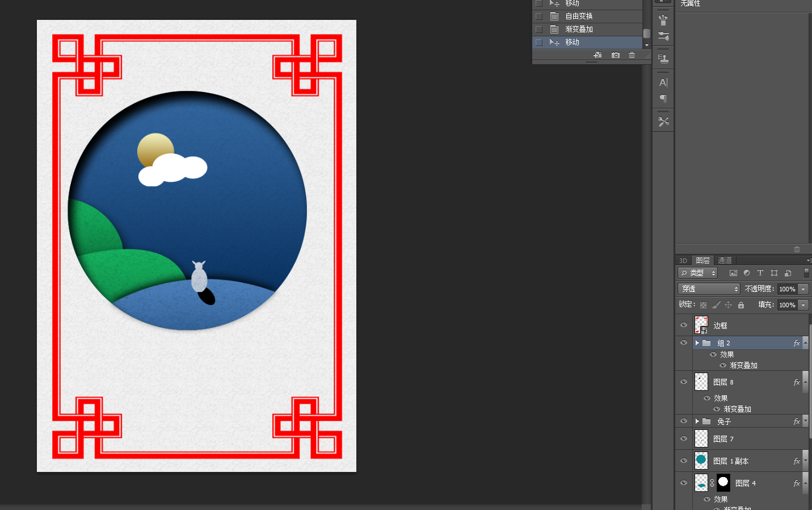Switch to the 3D tab
Screen dimensions: 812x510
pyautogui.click(x=683, y=261)
